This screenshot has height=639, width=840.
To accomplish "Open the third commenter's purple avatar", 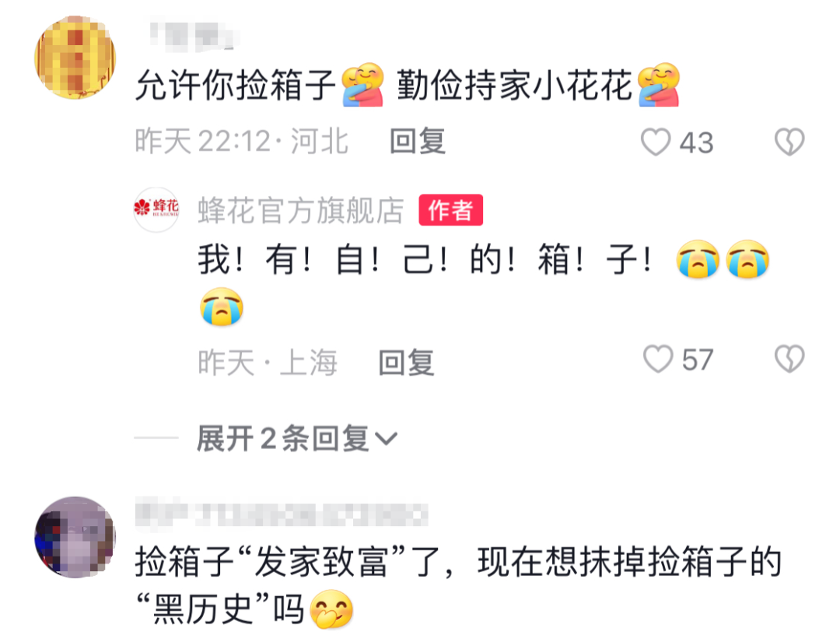I will pyautogui.click(x=75, y=537).
